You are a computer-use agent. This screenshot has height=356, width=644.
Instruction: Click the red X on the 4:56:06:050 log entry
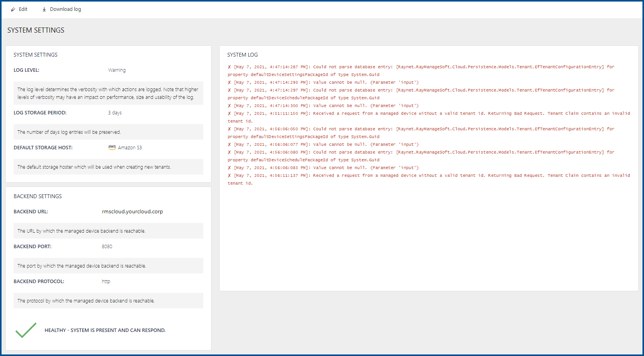pyautogui.click(x=229, y=129)
